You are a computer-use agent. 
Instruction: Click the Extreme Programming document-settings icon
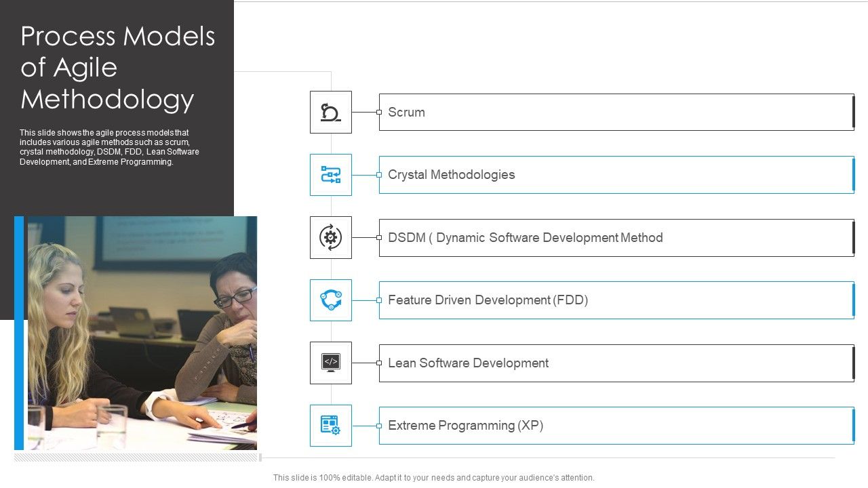pos(330,425)
